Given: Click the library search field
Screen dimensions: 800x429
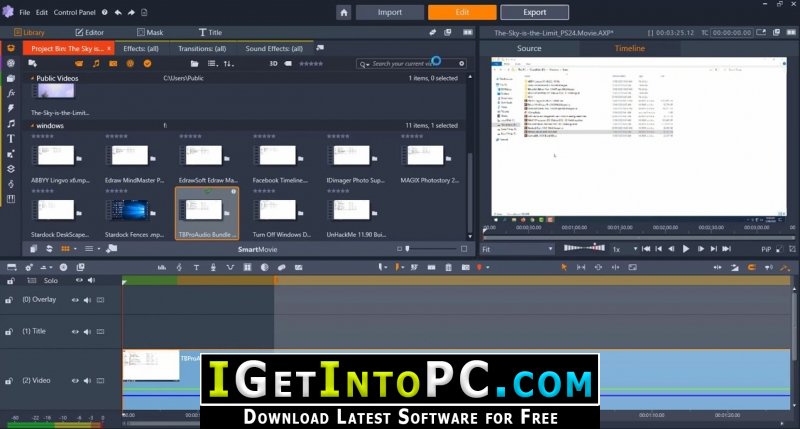Looking at the screenshot, I should 411,64.
